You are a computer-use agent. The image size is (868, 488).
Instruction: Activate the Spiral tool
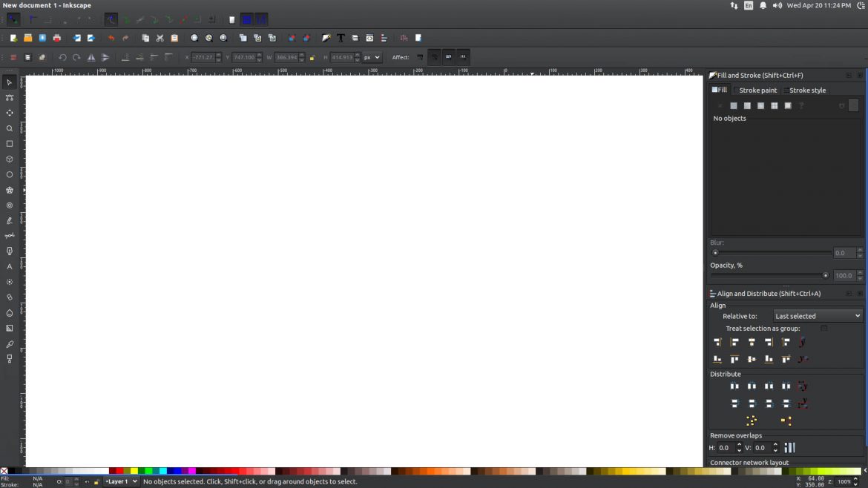coord(10,205)
